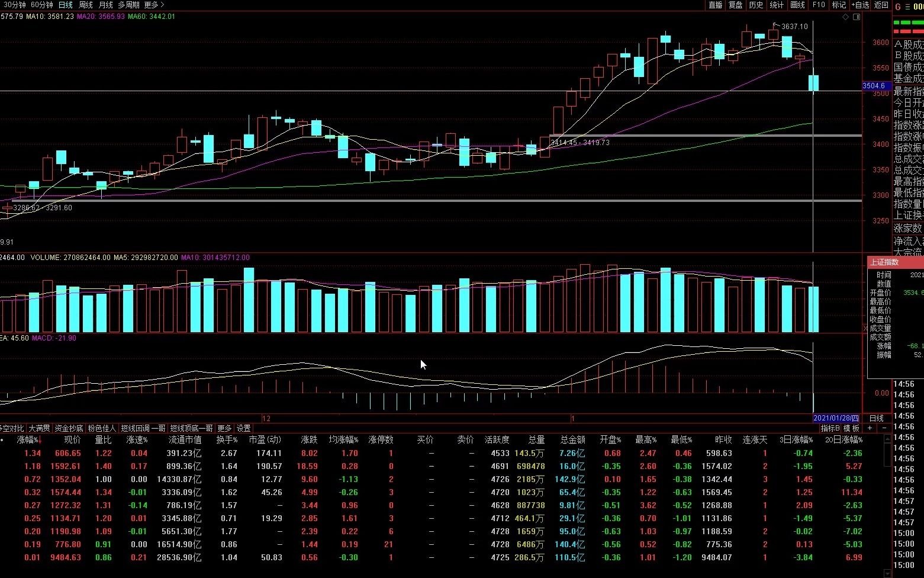The width and height of the screenshot is (924, 578).
Task: Click MA20 legend label 3565.93
Action: [x=101, y=17]
